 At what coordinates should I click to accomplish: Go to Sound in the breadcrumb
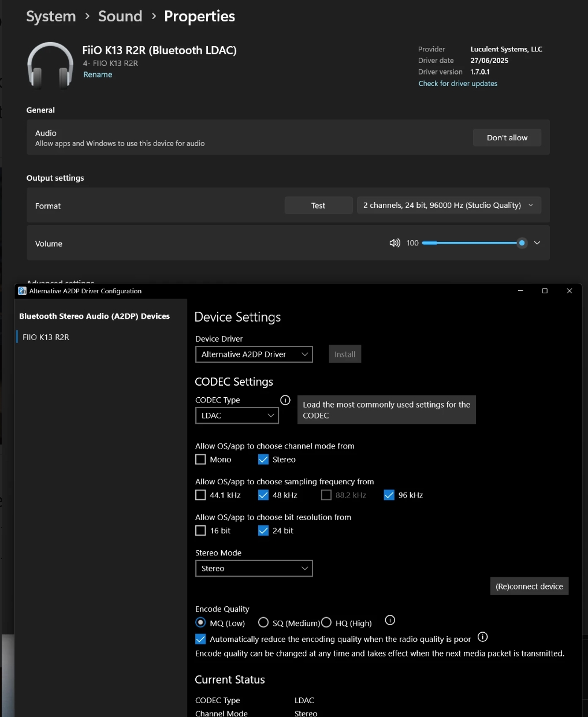click(x=120, y=17)
